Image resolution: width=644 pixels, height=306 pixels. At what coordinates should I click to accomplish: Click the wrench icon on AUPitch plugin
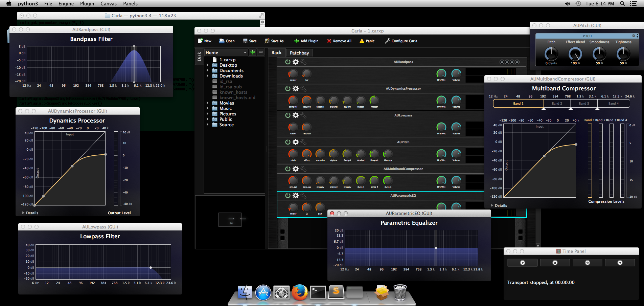tap(303, 142)
